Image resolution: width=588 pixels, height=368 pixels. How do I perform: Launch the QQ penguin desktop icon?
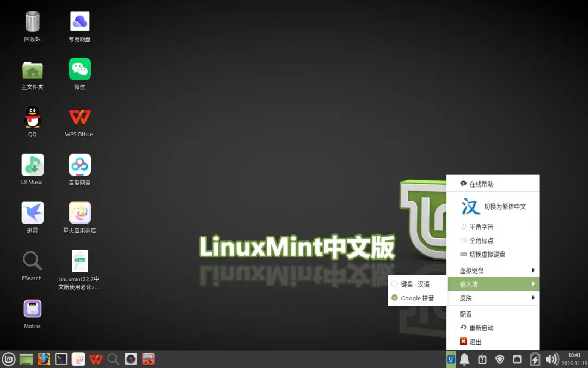pos(32,117)
